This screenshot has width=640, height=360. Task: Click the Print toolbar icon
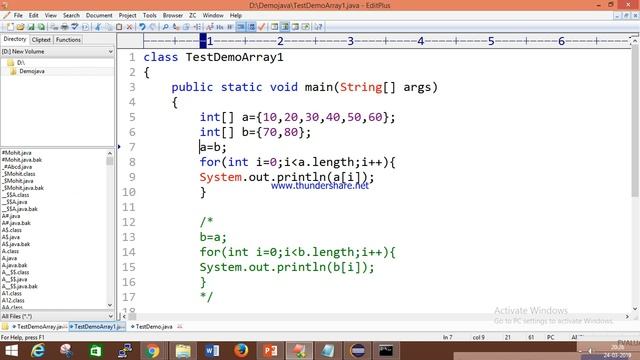64,27
